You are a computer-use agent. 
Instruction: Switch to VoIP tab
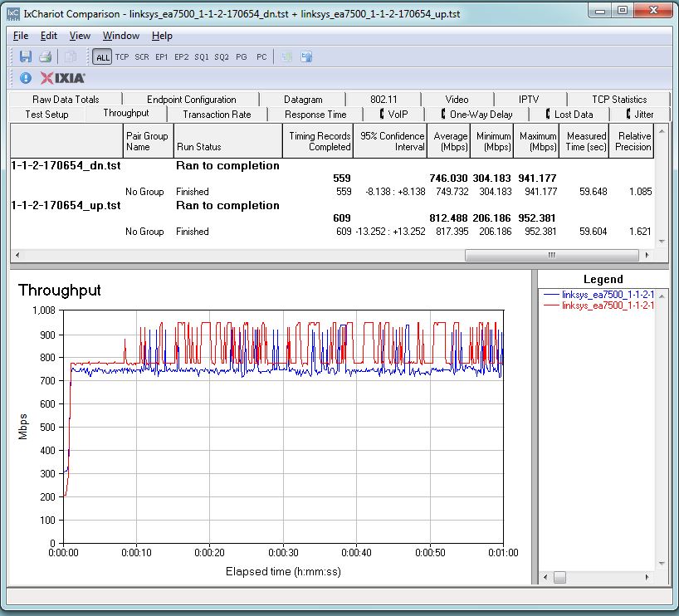(x=393, y=115)
